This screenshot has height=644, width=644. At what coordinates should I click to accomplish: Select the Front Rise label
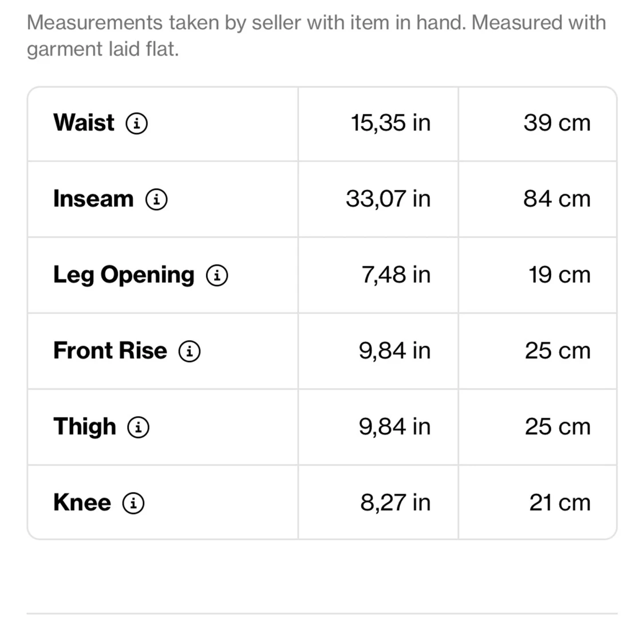point(110,350)
